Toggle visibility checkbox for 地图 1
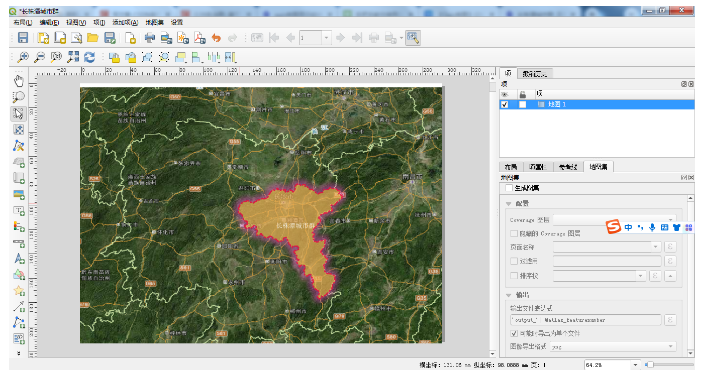This screenshot has height=377, width=711. [505, 104]
